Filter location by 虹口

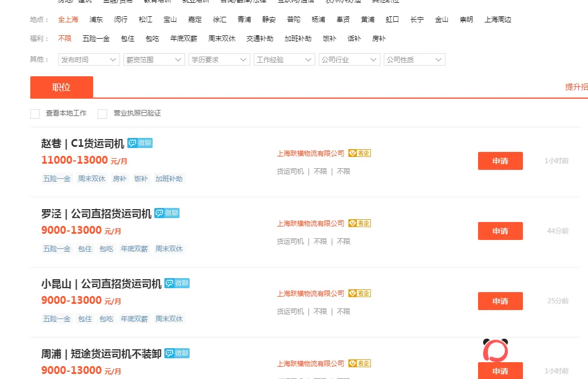(x=392, y=20)
